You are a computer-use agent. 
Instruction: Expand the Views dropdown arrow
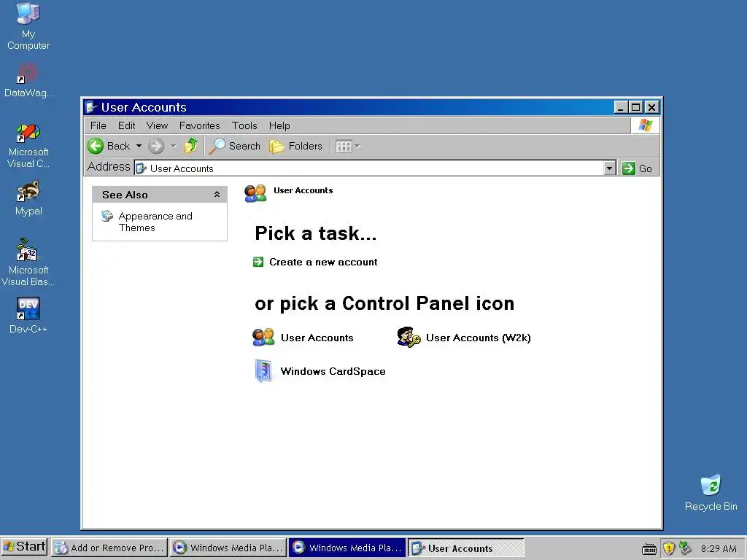(357, 146)
